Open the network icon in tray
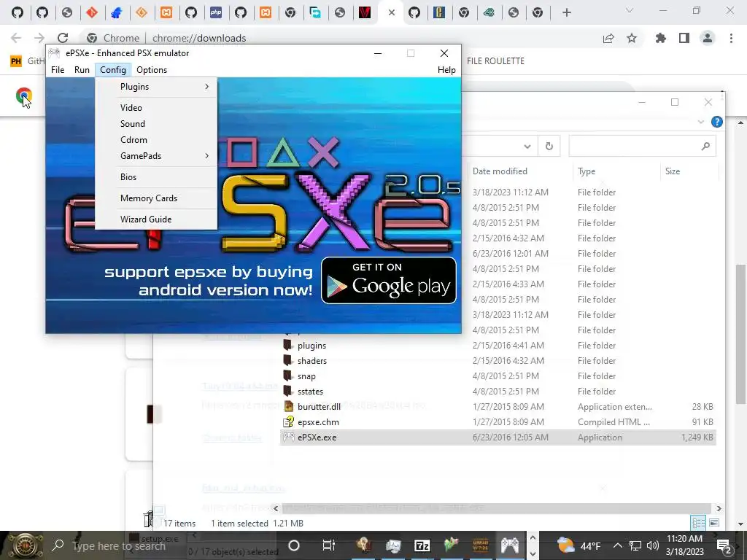747x560 pixels. tap(635, 545)
